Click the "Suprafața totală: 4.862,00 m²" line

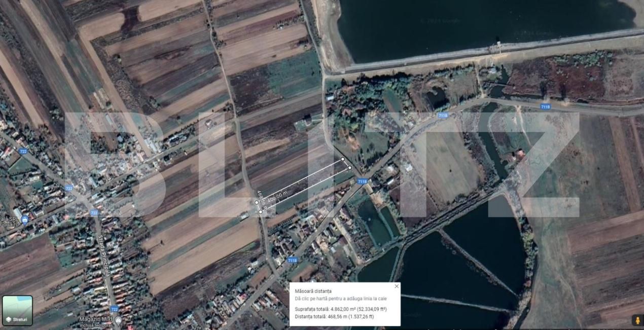(341, 309)
